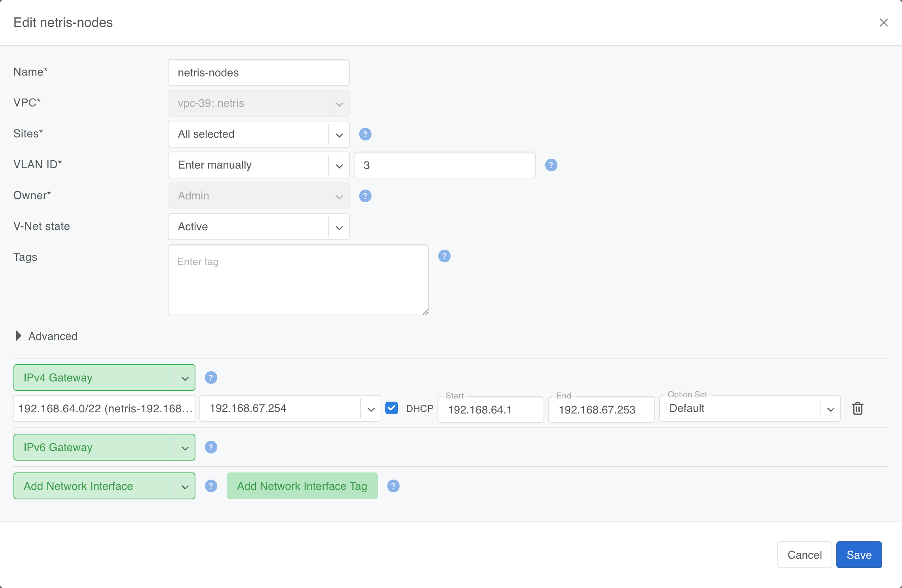Open the Add Network Interface dropdown
The width and height of the screenshot is (902, 588).
point(104,486)
